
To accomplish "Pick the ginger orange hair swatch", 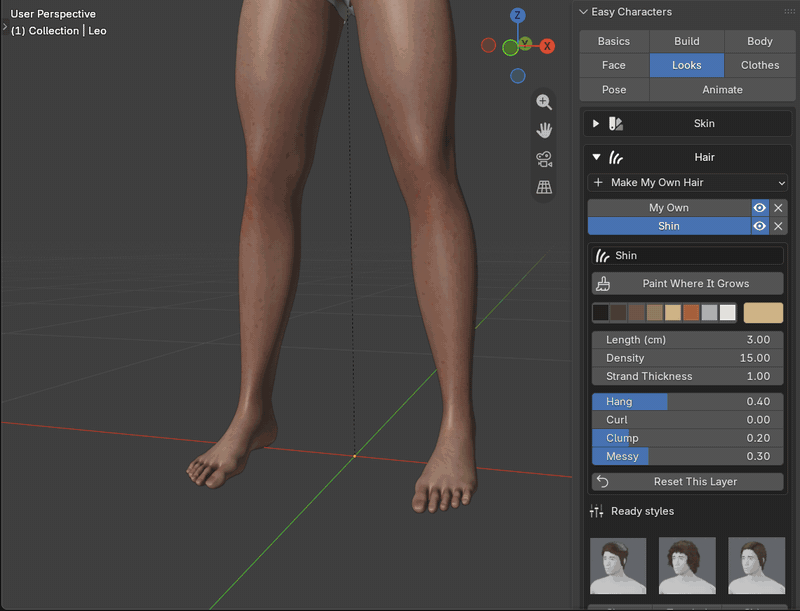I will (691, 313).
